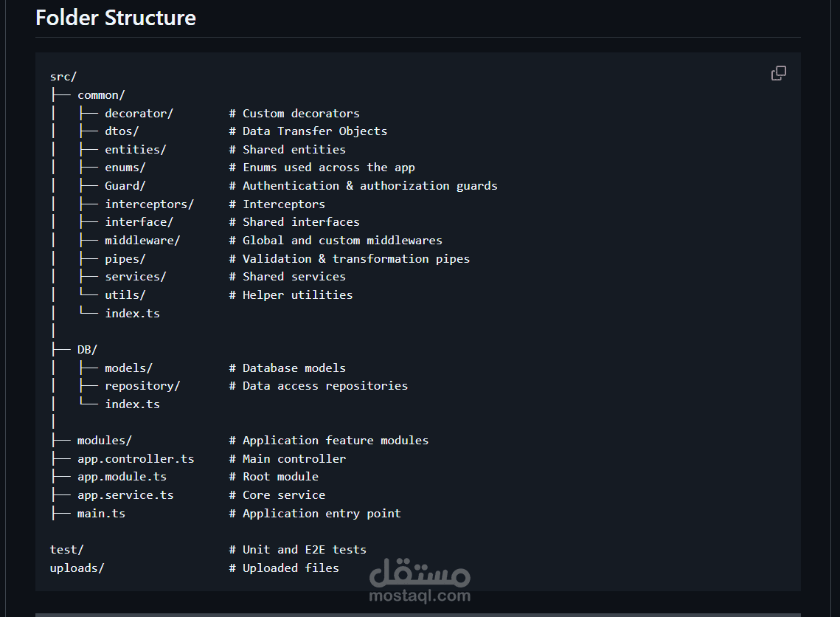This screenshot has height=617, width=840.
Task: Click the DB/ folder entry
Action: pos(87,349)
